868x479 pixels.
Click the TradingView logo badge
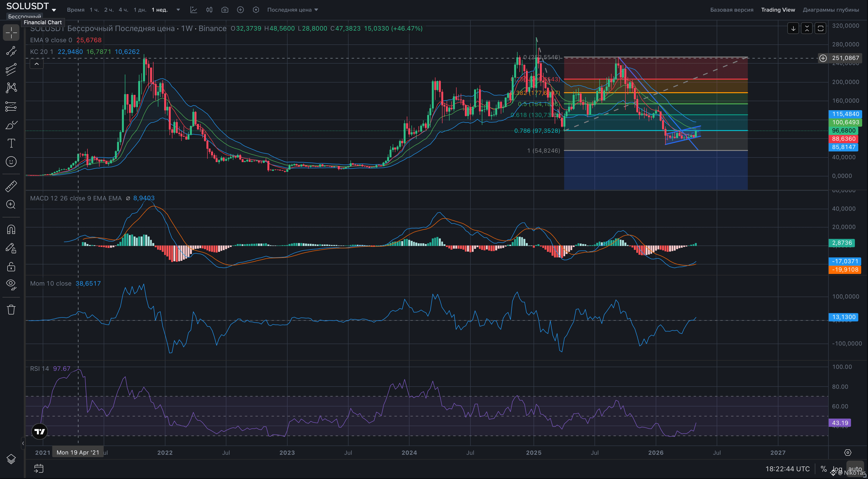point(39,431)
